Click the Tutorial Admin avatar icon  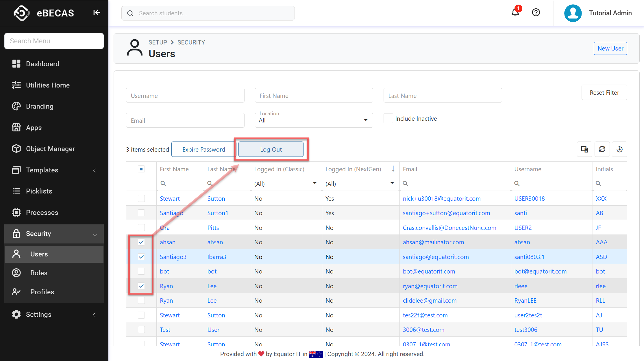click(x=573, y=13)
